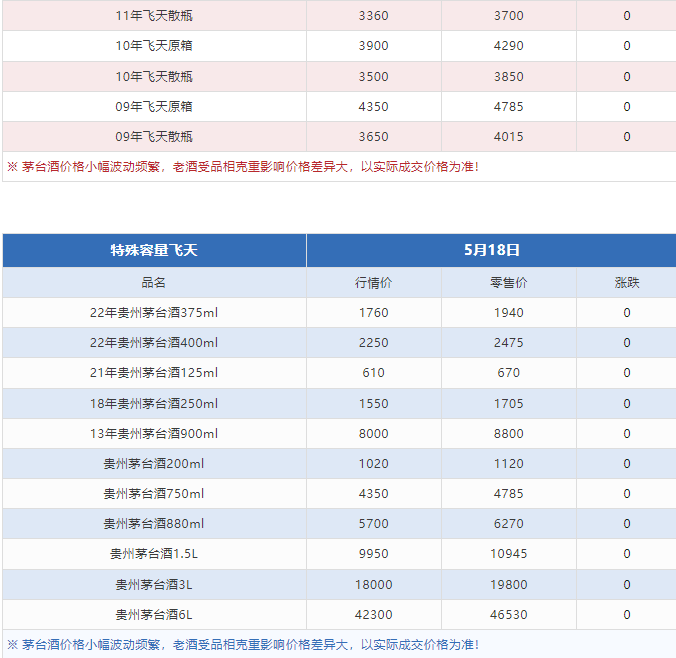Click the 涨跌 value 0 for 09年飞天散瓶

pyautogui.click(x=627, y=137)
